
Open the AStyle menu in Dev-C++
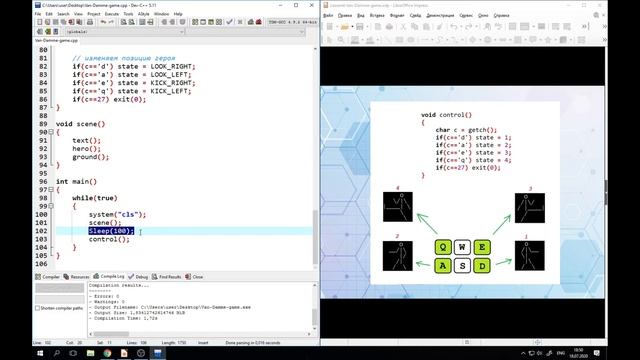coord(144,14)
